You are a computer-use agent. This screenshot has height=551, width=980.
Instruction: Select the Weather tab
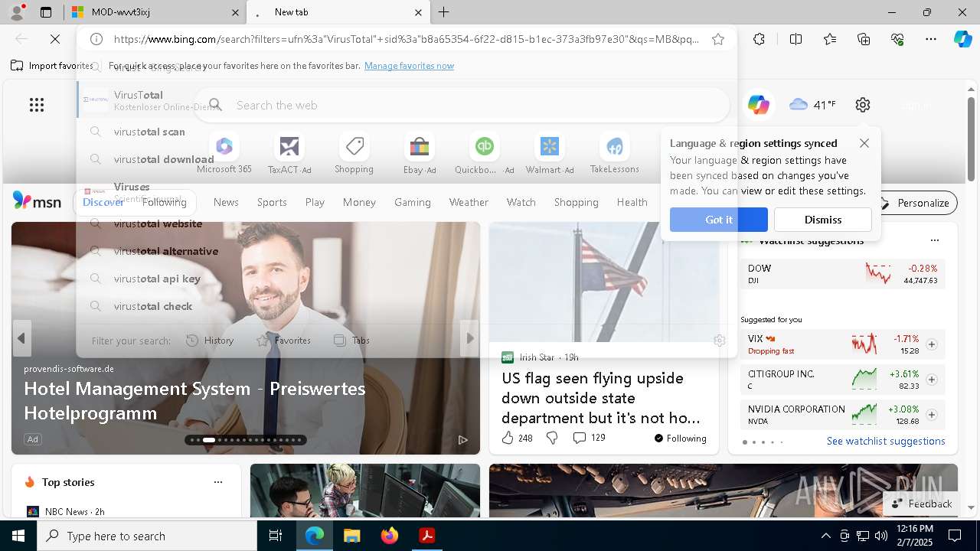point(469,202)
